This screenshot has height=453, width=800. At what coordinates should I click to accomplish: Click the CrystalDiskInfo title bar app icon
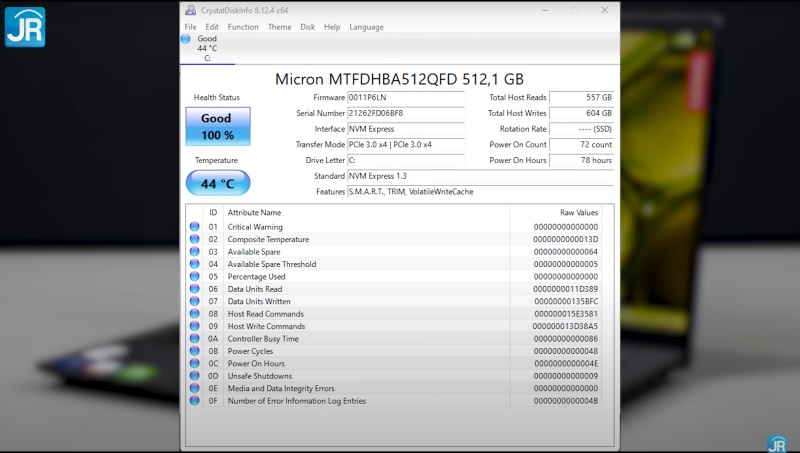190,10
